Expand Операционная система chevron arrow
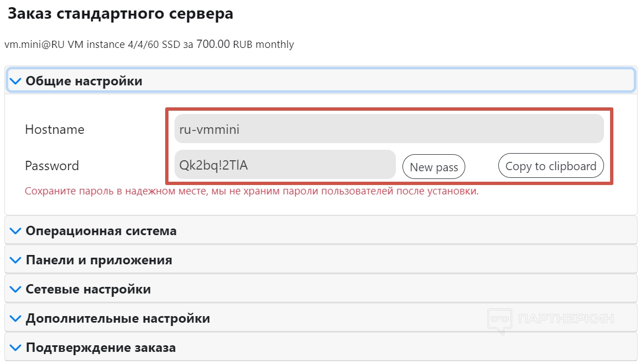The height and width of the screenshot is (364, 642). tap(16, 231)
